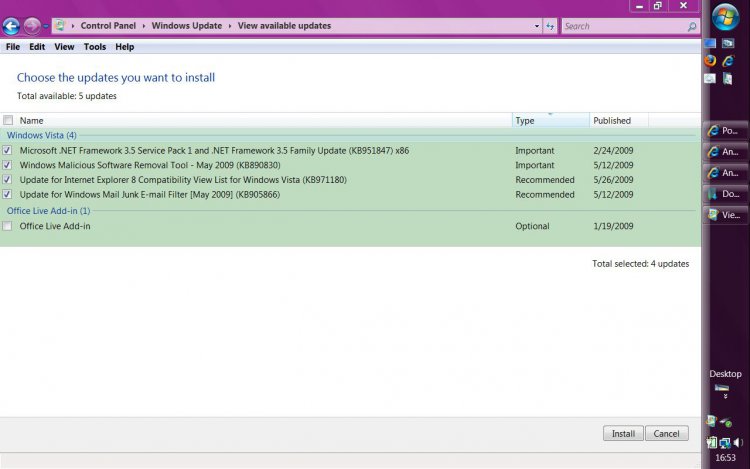
Task: Click the Control Panel icon in address bar
Action: [x=59, y=25]
